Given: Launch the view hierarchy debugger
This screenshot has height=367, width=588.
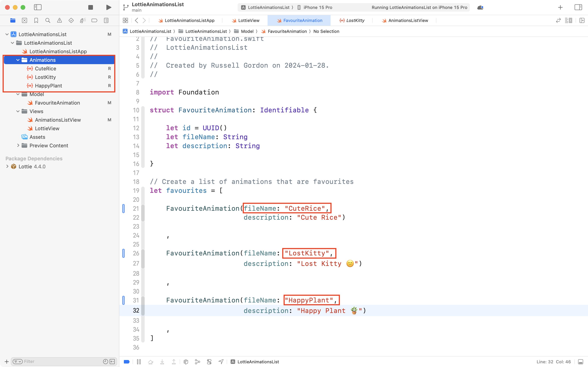Looking at the screenshot, I should click(186, 362).
